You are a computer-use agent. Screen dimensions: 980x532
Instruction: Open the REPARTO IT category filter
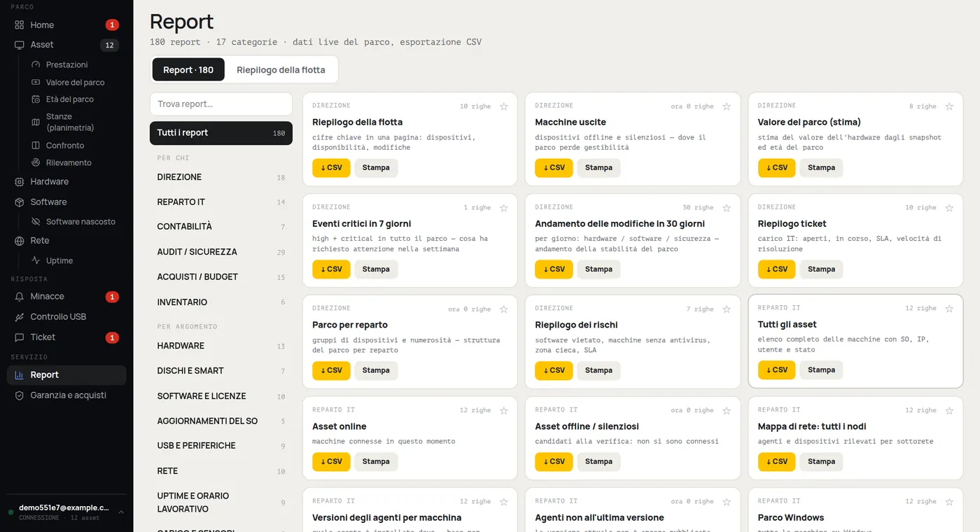coord(221,202)
